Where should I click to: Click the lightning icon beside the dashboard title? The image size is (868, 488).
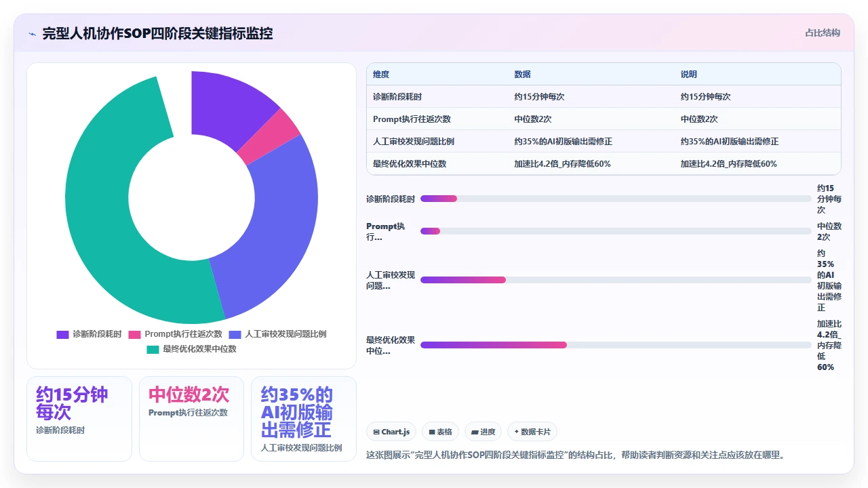[32, 34]
